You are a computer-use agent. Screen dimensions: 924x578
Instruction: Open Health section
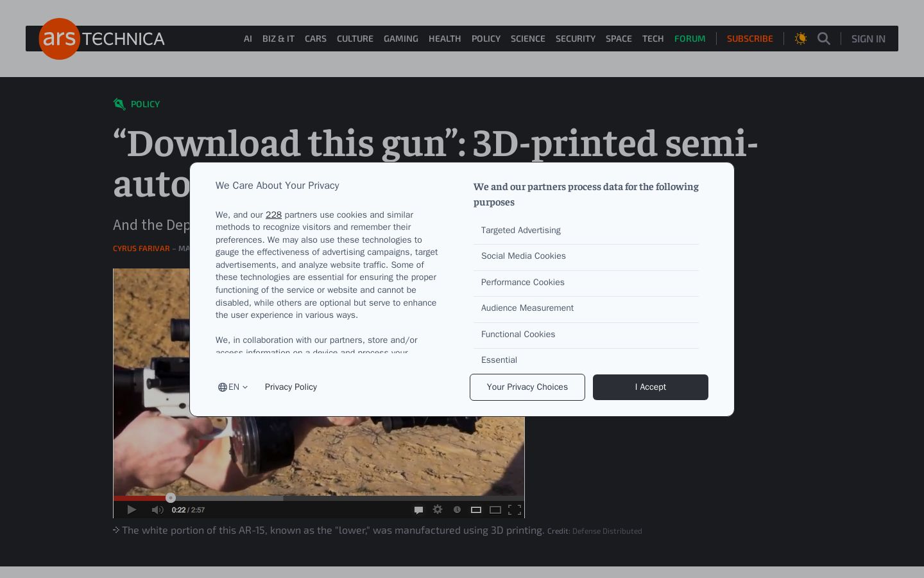[x=445, y=39]
